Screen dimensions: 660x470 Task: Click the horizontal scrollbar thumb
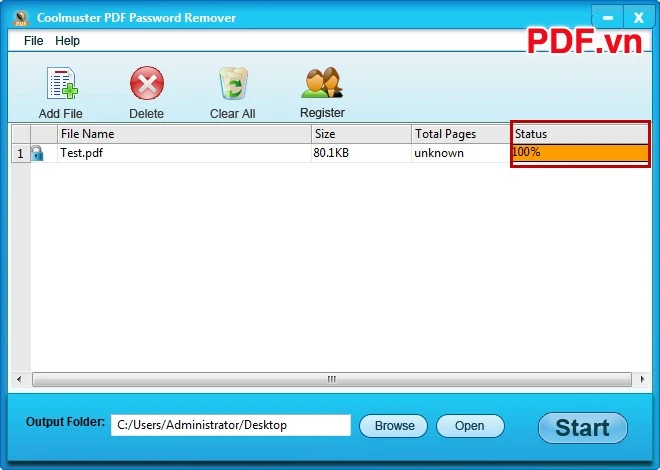click(332, 379)
